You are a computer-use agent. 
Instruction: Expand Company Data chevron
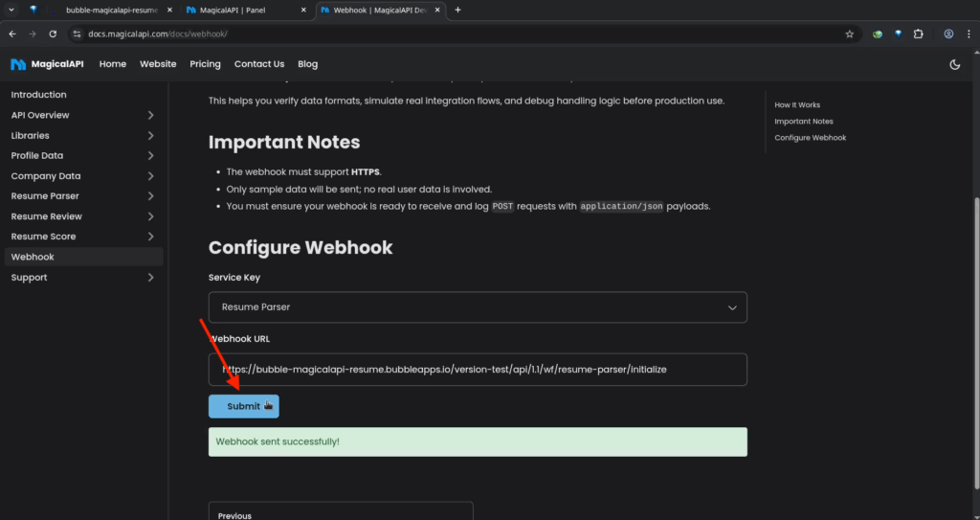click(x=150, y=176)
